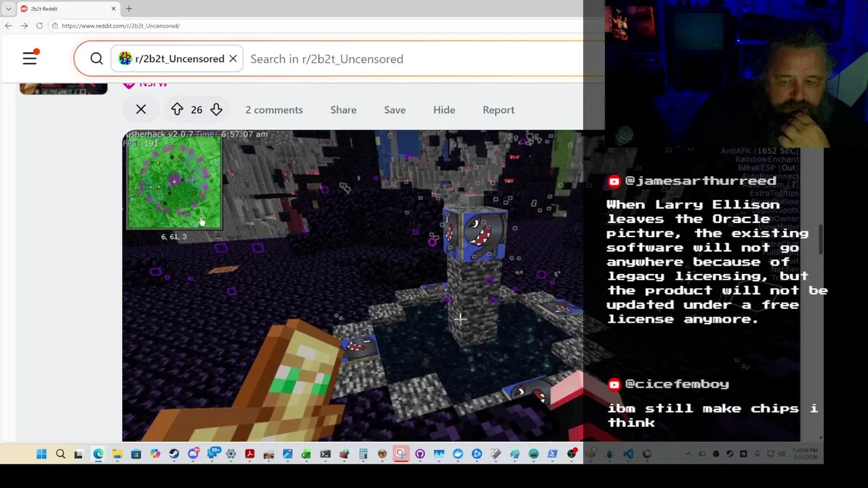The height and width of the screenshot is (488, 868).
Task: Open Snipping Tool on the taskbar
Action: point(401,454)
